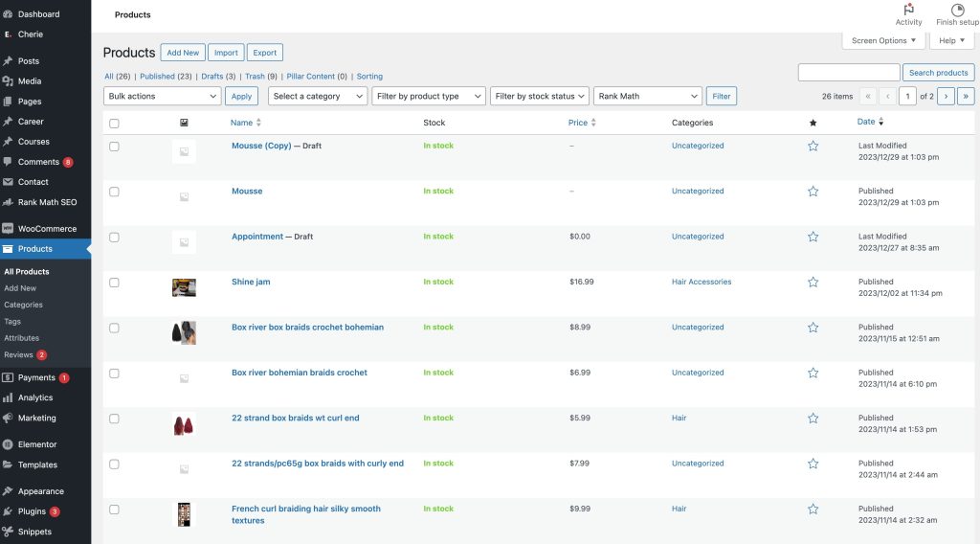The width and height of the screenshot is (980, 544).
Task: Open the Finish setup progress icon
Action: tap(957, 10)
